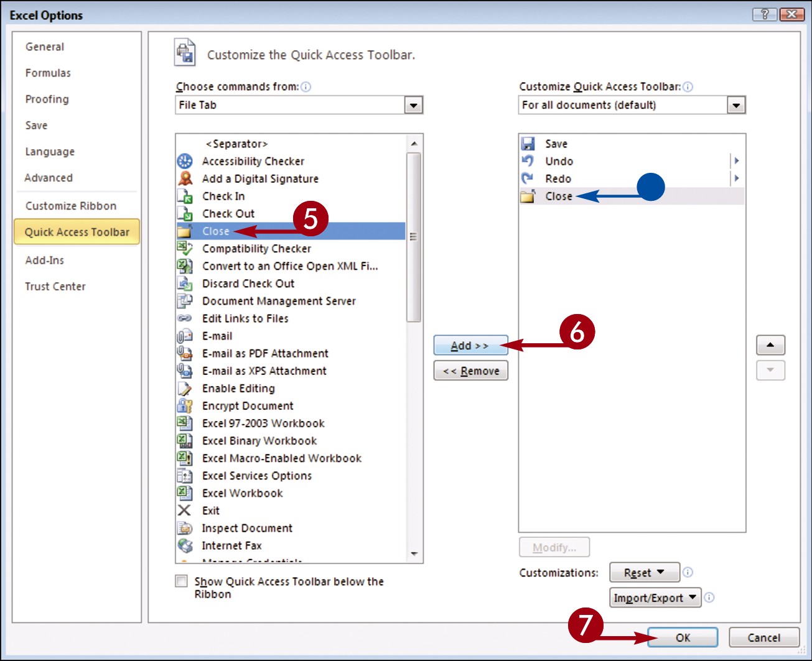Click the Accessibility Checker icon
The width and height of the screenshot is (812, 661).
pos(185,161)
